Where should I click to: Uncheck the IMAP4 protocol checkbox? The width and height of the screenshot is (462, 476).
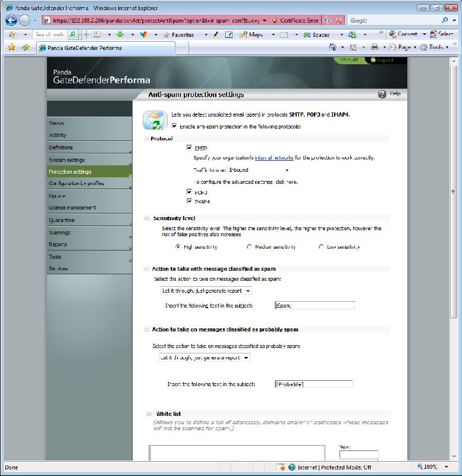coord(189,201)
